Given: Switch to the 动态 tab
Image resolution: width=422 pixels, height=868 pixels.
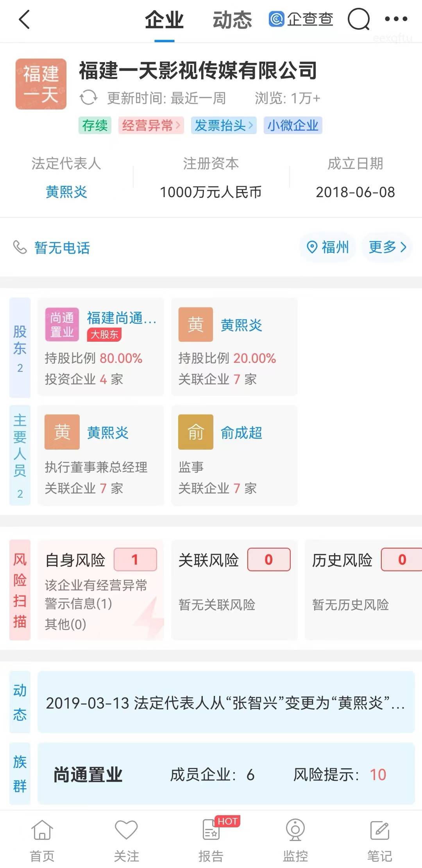Looking at the screenshot, I should [232, 20].
